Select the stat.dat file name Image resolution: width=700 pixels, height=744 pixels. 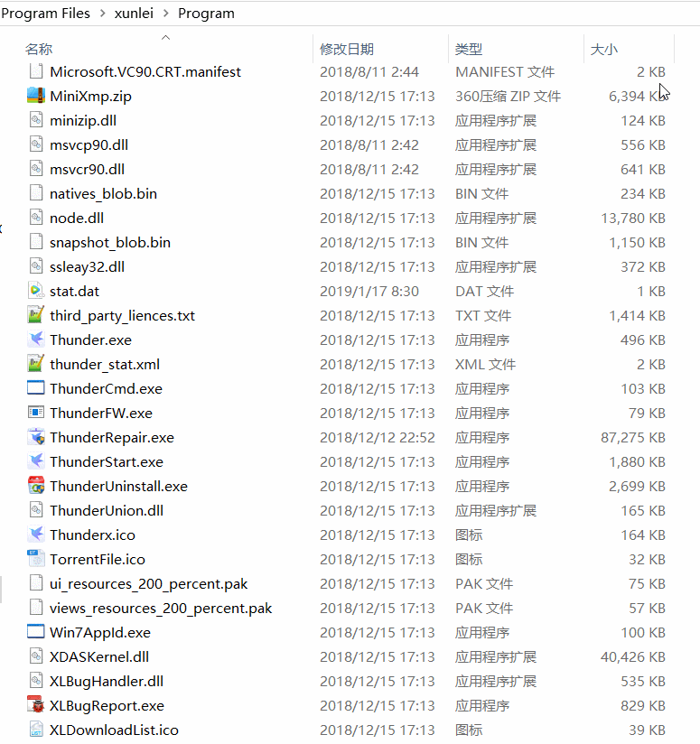tap(74, 291)
